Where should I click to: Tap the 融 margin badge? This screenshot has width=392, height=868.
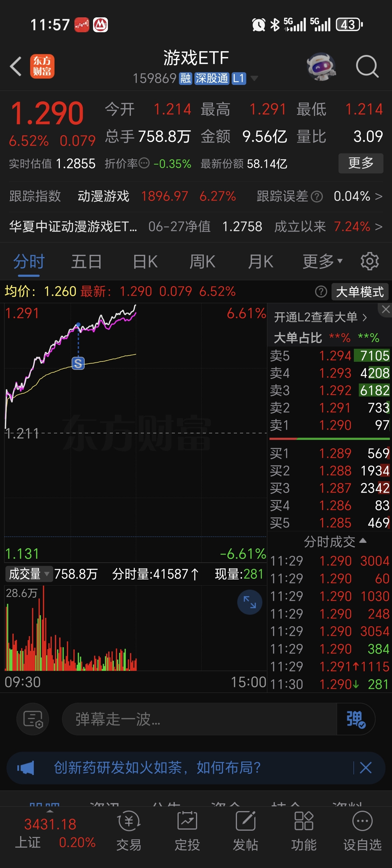[185, 78]
